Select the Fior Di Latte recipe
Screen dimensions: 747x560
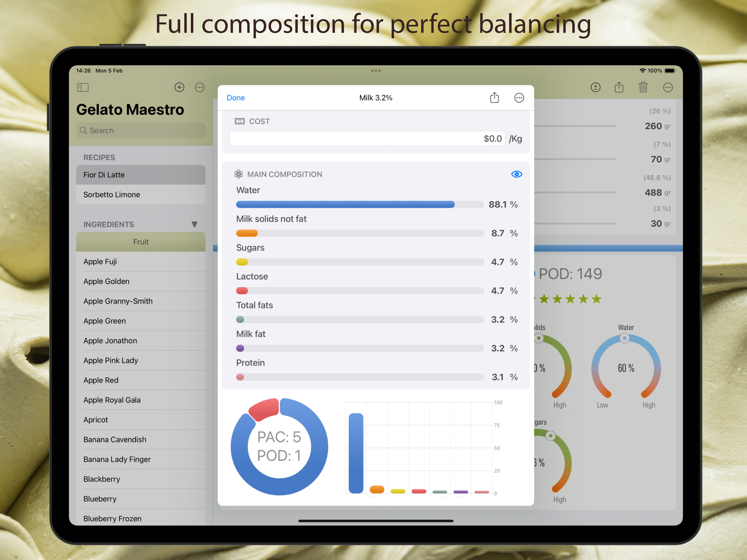(x=141, y=175)
